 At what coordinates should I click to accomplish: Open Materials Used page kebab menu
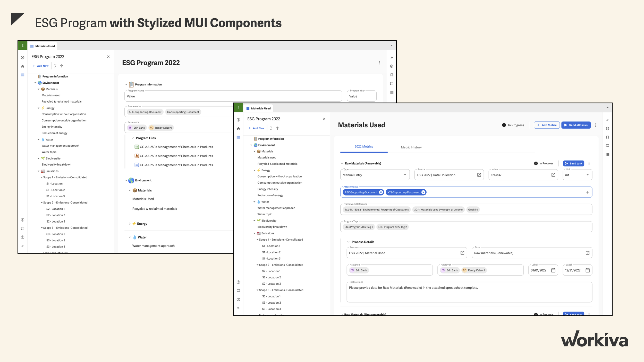[x=595, y=125]
